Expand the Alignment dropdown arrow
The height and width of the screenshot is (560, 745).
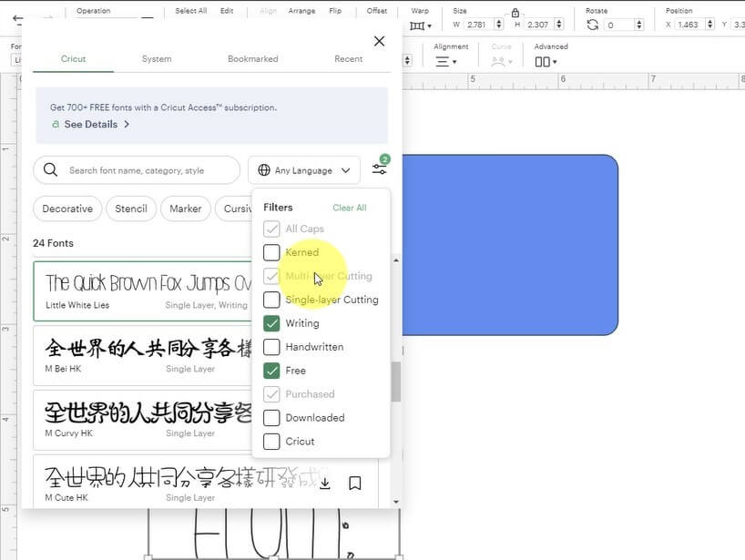pyautogui.click(x=454, y=62)
